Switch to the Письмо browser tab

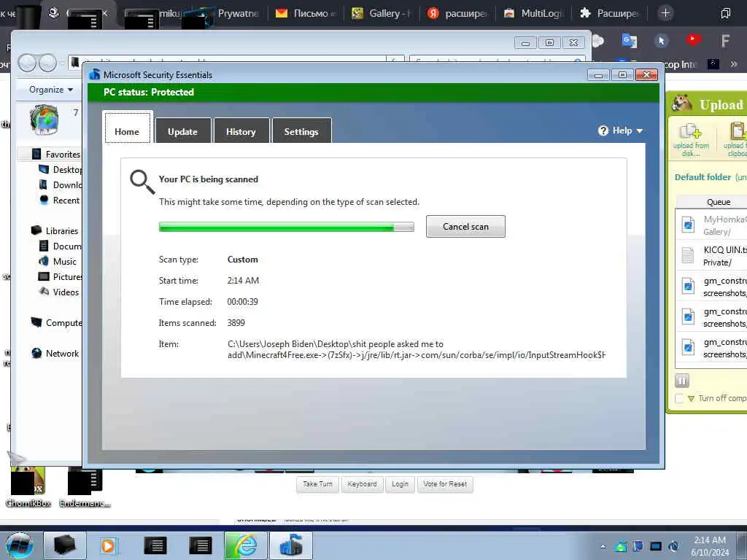coord(307,13)
